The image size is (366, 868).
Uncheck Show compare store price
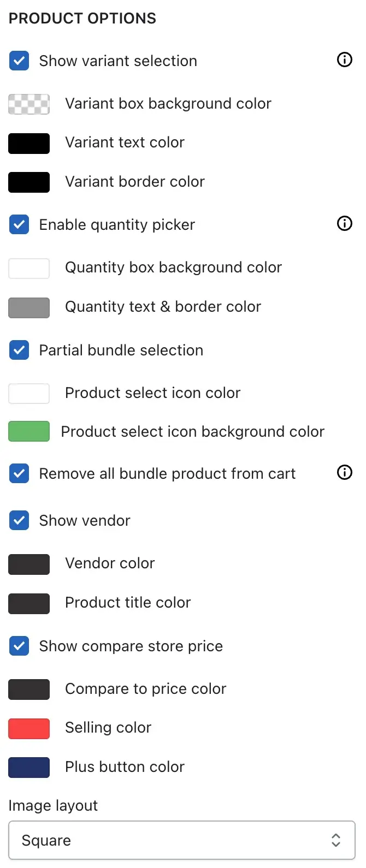point(19,646)
